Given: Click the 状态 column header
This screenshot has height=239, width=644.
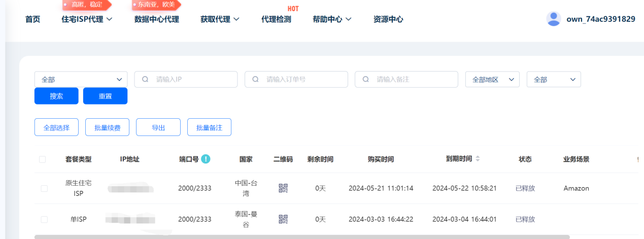Looking at the screenshot, I should (x=525, y=159).
